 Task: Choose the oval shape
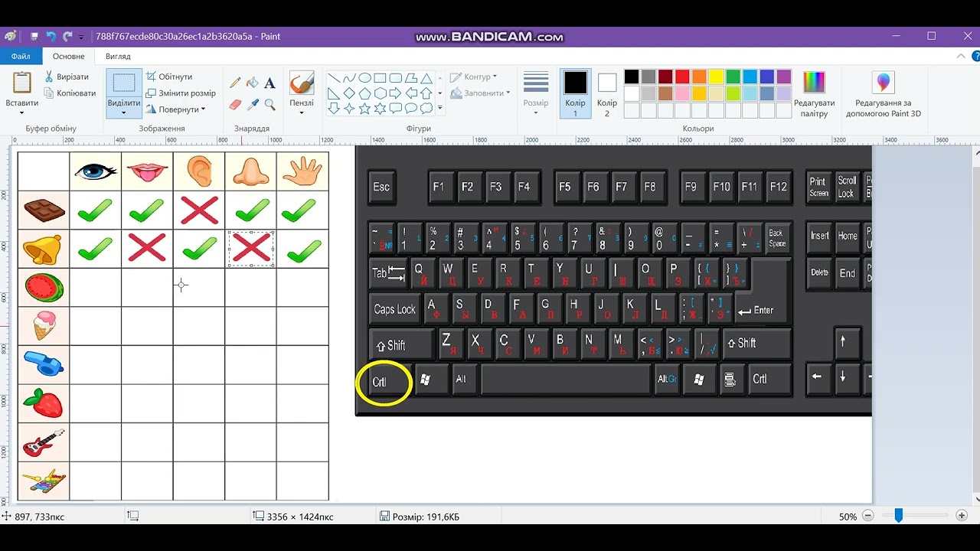click(x=365, y=78)
